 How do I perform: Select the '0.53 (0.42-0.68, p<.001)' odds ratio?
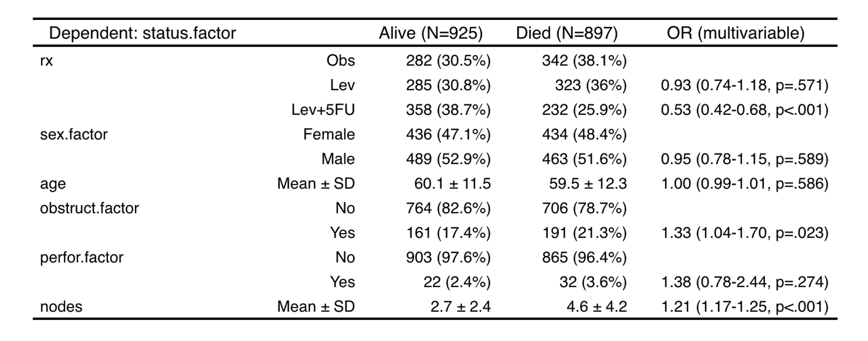point(745,110)
